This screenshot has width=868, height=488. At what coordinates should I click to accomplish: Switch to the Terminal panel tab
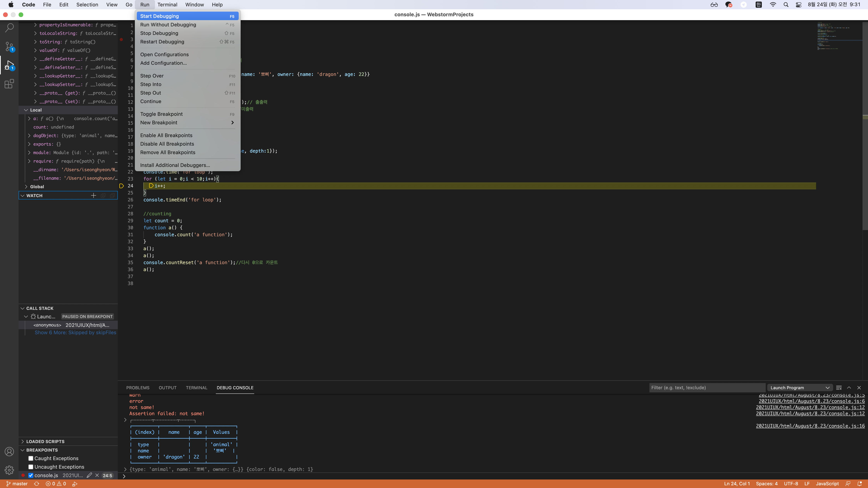tap(196, 388)
